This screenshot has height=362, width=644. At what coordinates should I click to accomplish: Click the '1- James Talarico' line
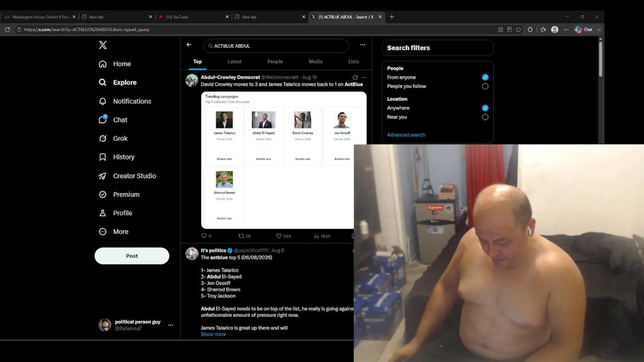tap(220, 270)
